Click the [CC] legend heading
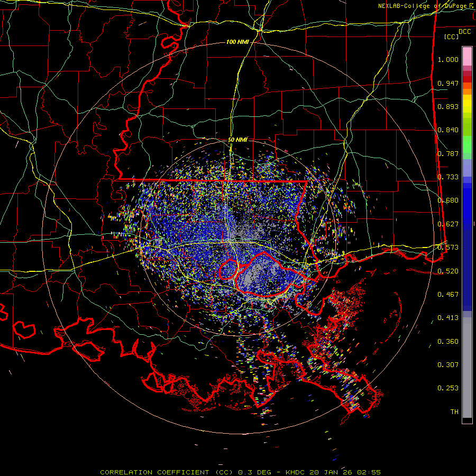The image size is (476, 476). click(x=451, y=36)
